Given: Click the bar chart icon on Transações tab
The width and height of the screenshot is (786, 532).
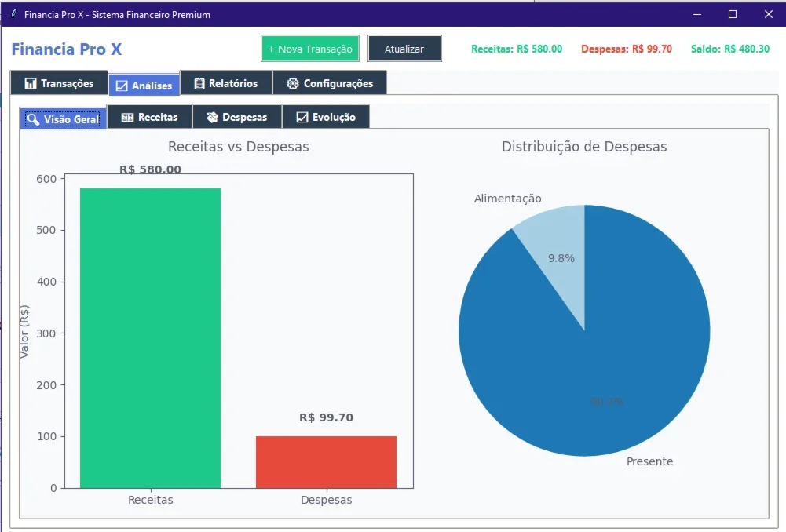Looking at the screenshot, I should (31, 83).
